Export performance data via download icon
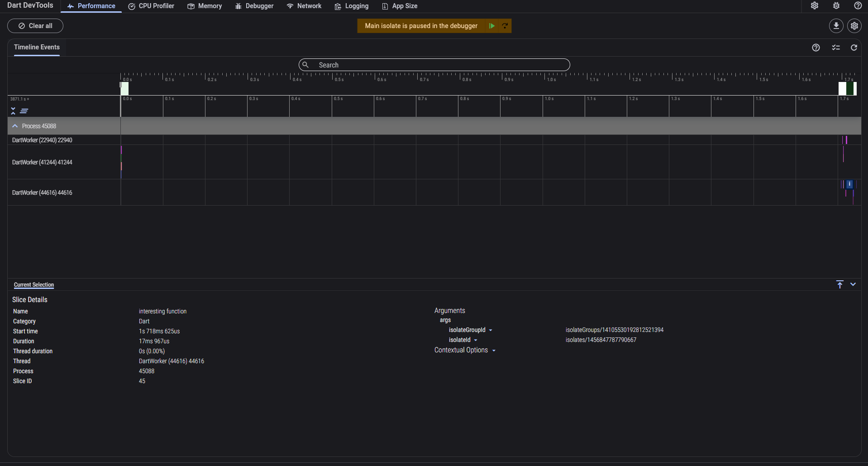Image resolution: width=868 pixels, height=466 pixels. [836, 26]
